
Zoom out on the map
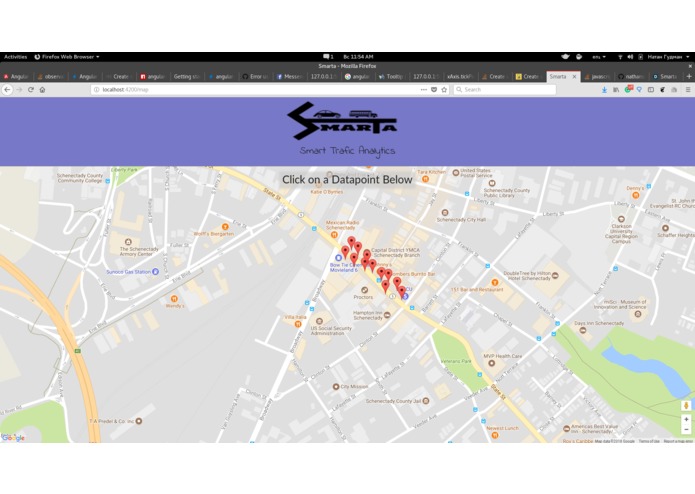click(686, 429)
